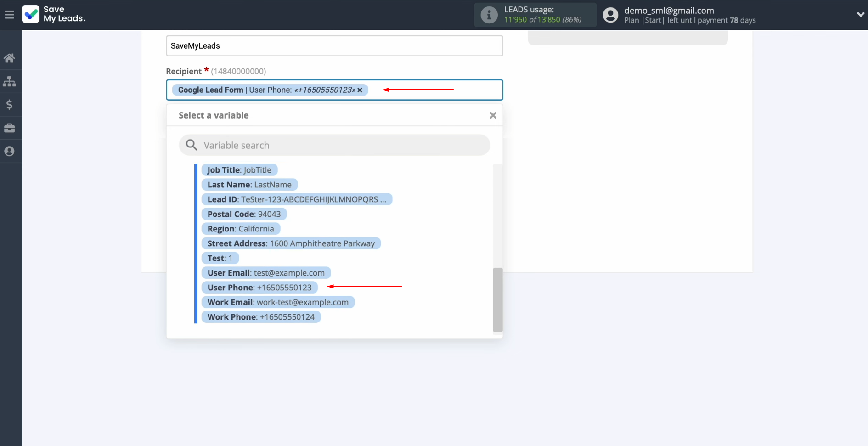868x446 pixels.
Task: Open the billing dollar sidebar icon
Action: click(9, 105)
